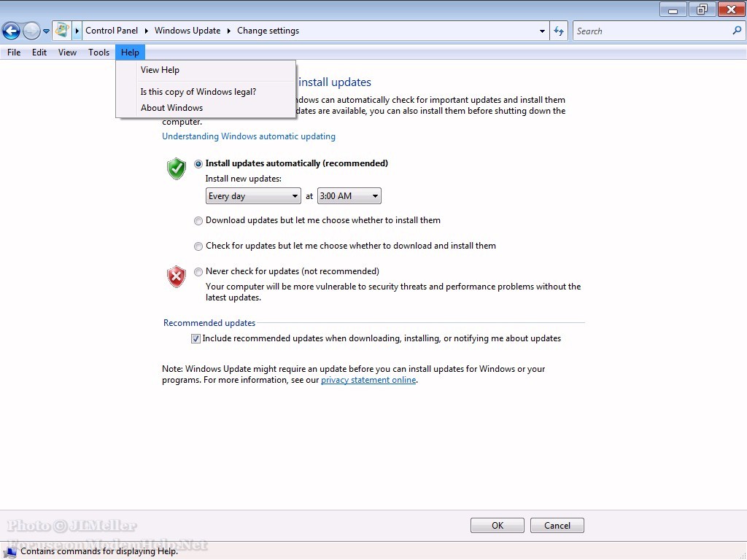Close the open Help menu

pos(130,52)
